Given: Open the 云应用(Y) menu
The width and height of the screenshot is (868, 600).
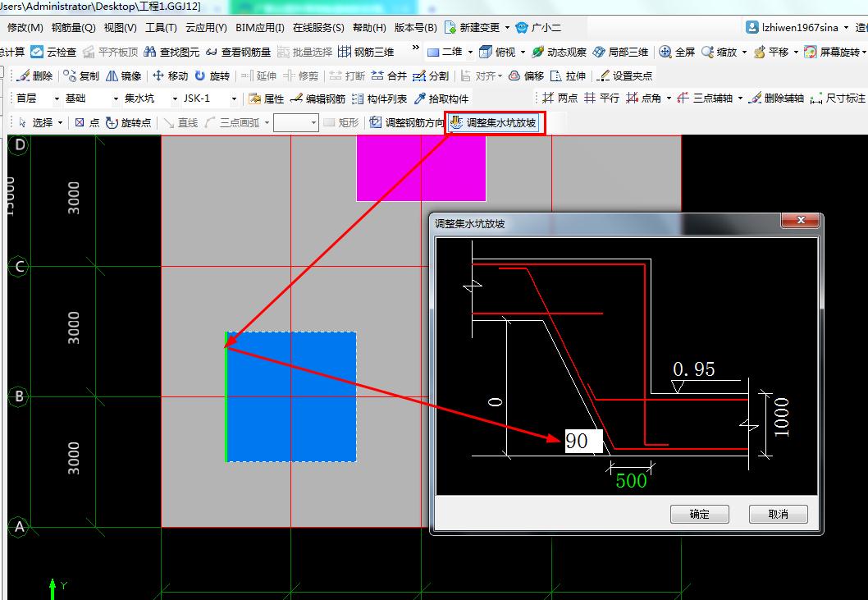Looking at the screenshot, I should point(206,28).
